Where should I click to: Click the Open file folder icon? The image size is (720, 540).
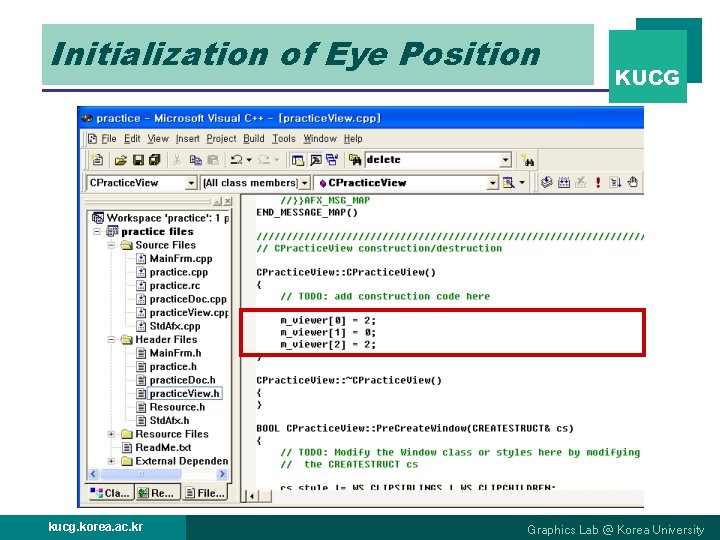click(120, 160)
